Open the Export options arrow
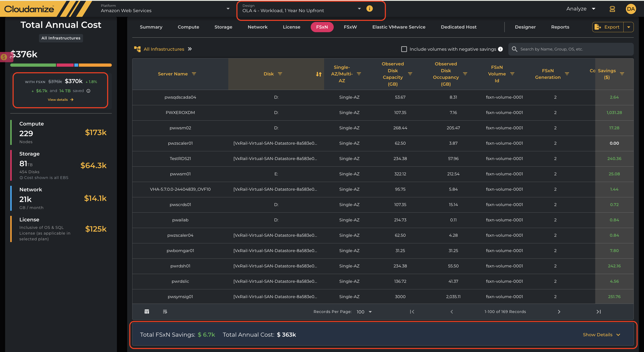 [628, 27]
